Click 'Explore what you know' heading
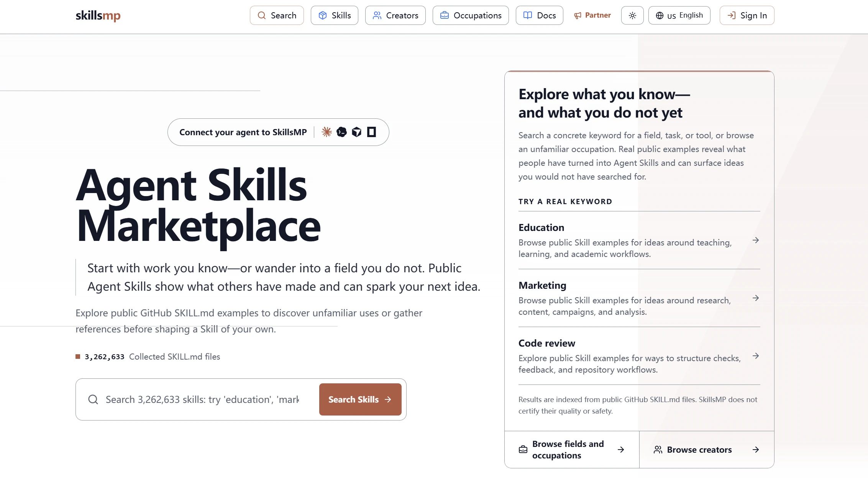The width and height of the screenshot is (868, 499). tap(604, 103)
